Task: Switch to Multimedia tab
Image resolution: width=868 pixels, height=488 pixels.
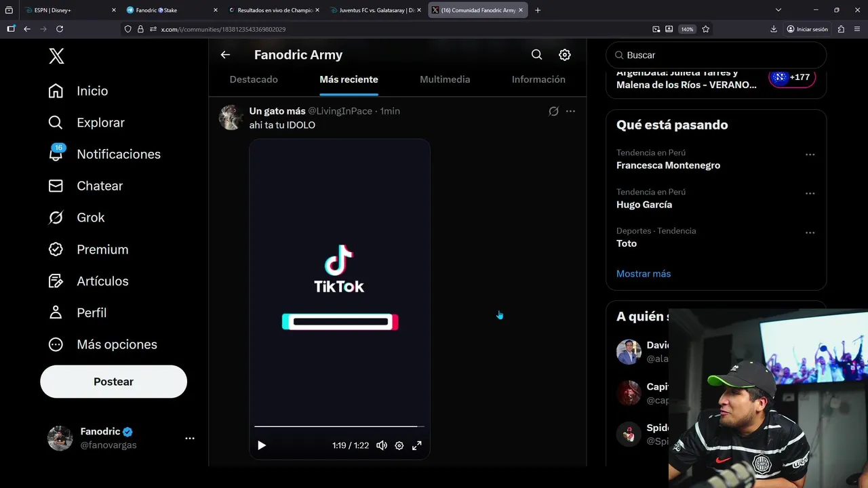Action: coord(445,79)
